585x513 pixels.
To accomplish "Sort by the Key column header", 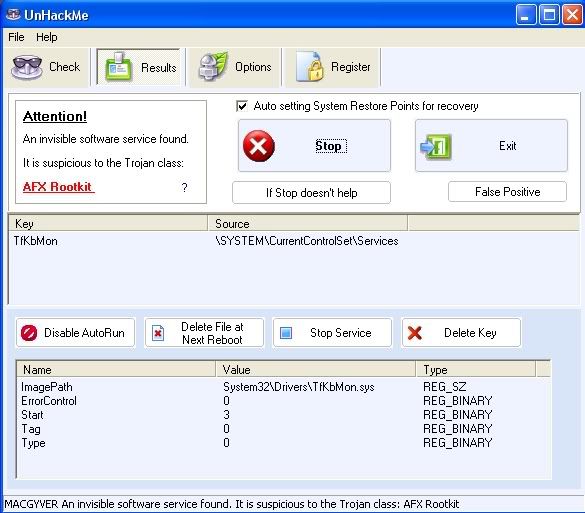I will [x=108, y=223].
